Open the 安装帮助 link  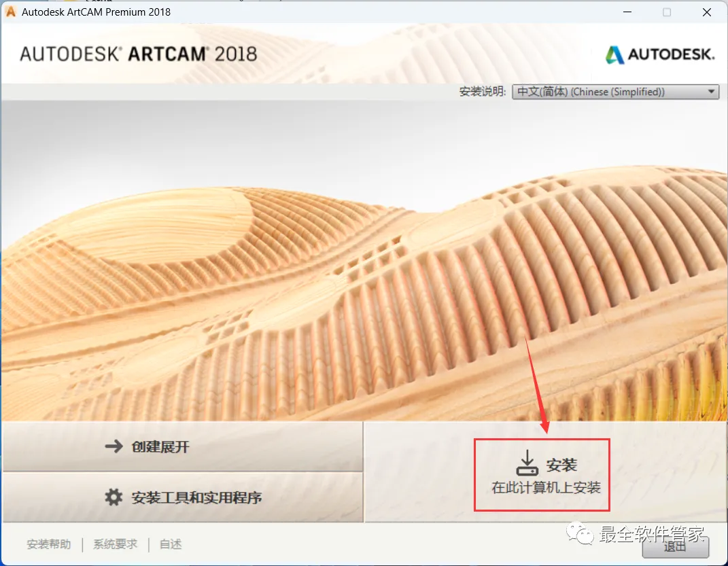[49, 544]
